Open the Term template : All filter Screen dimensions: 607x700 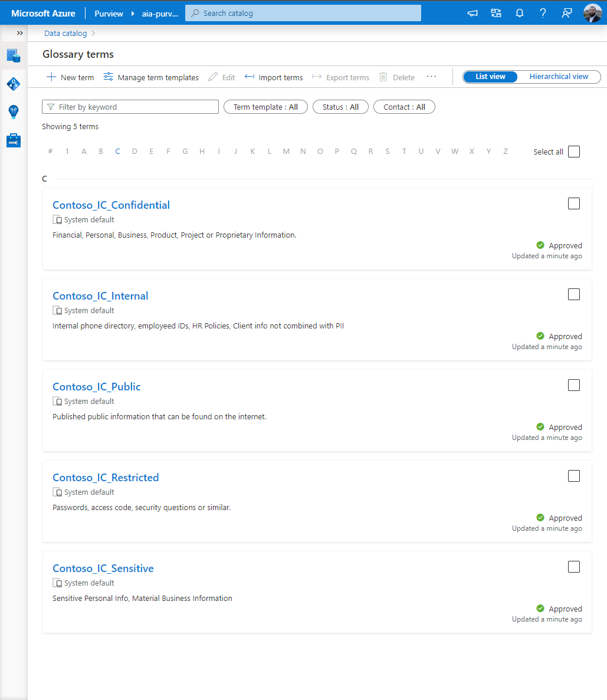tap(265, 107)
